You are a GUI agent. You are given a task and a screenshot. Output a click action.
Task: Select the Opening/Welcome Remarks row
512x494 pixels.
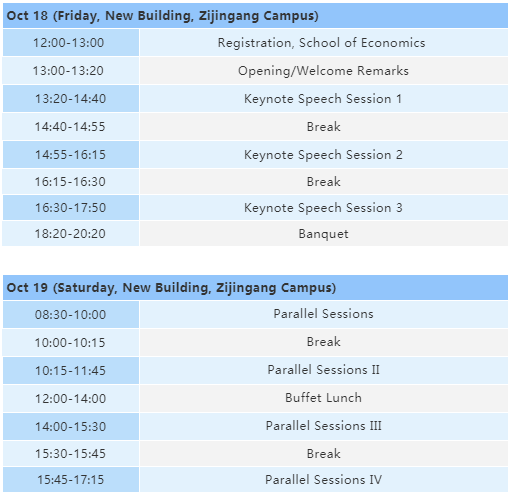click(256, 71)
